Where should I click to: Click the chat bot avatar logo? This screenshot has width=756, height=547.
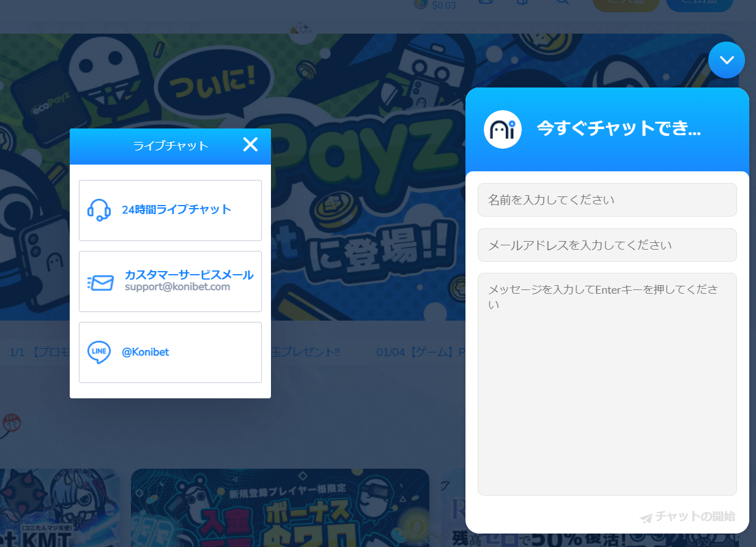[503, 130]
